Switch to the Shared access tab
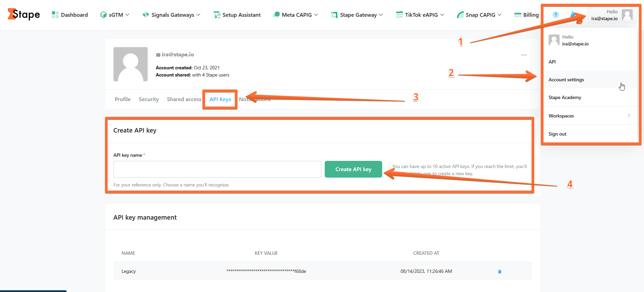The image size is (644, 292). tap(184, 99)
